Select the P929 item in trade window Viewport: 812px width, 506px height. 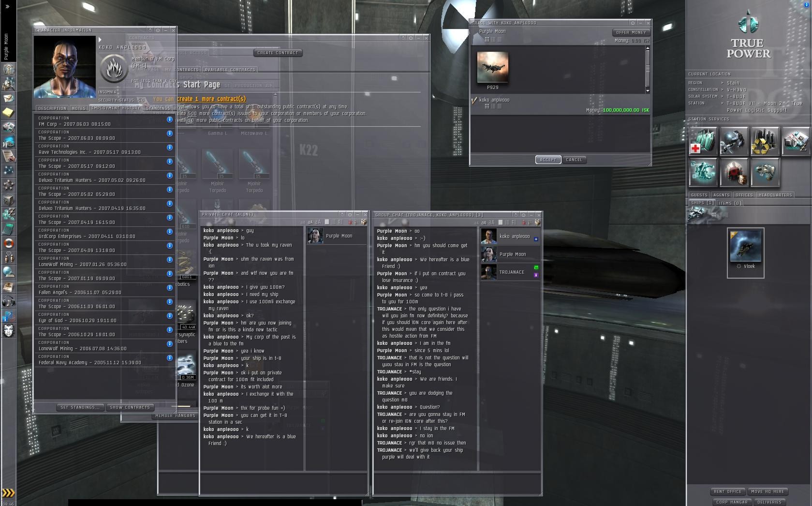[493, 68]
